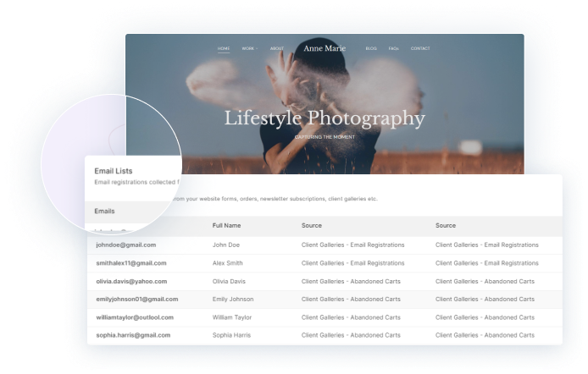Screen dimensions: 588x374
Task: Sort by the Full Name column header
Action: (228, 226)
